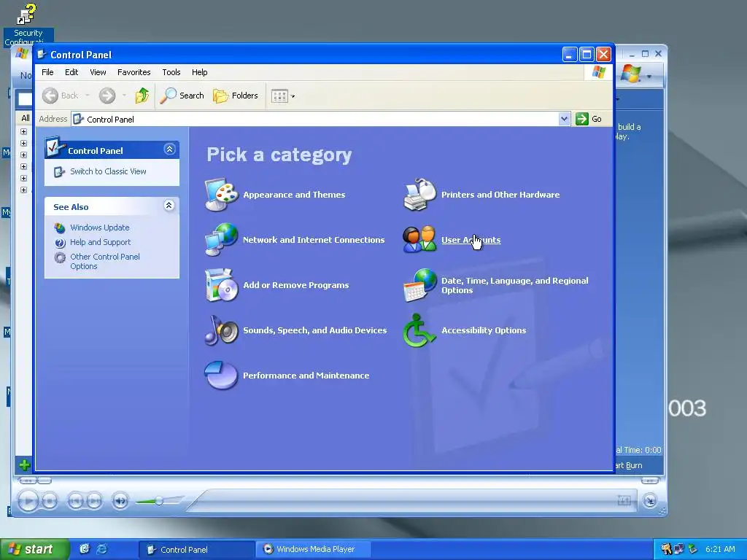Image resolution: width=747 pixels, height=560 pixels.
Task: Open Accessibility Options wheelchair icon
Action: 419,330
